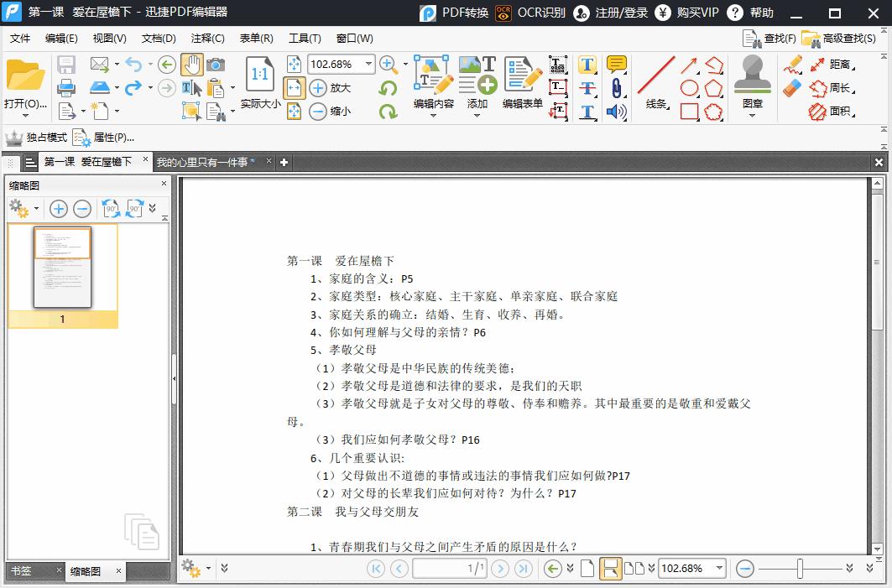892x588 pixels.
Task: Activate the 距离 distance measure tool
Action: (837, 63)
